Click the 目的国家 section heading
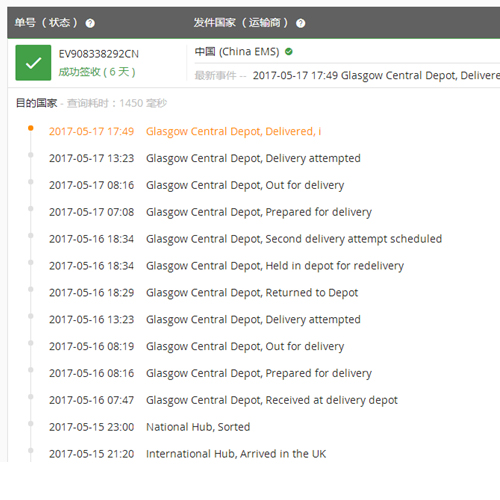This screenshot has width=500, height=500. pos(37,103)
